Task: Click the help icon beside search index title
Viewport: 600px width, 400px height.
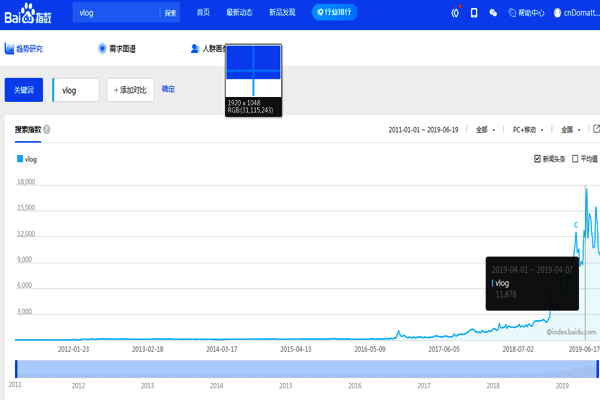Action: tap(47, 130)
